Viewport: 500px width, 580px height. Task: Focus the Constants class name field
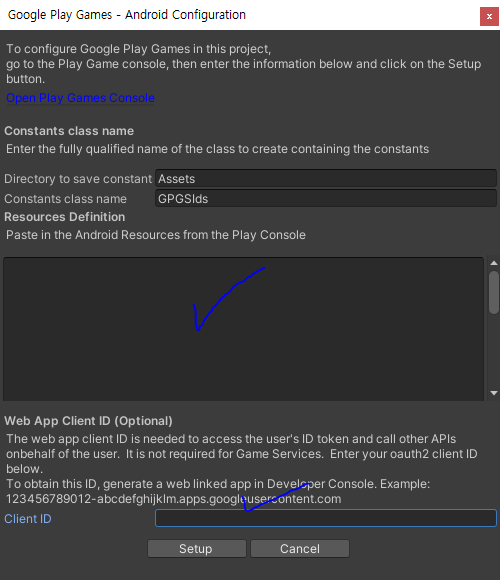coord(326,199)
